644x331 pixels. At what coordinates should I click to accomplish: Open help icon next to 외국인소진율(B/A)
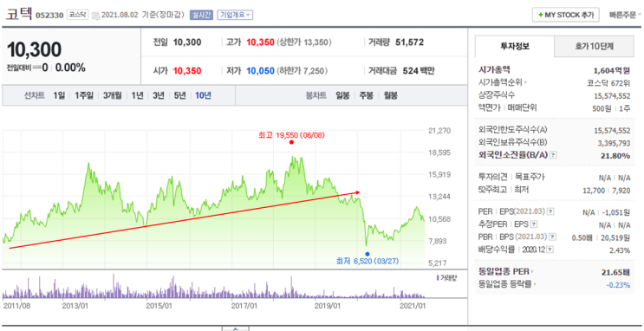pos(553,155)
